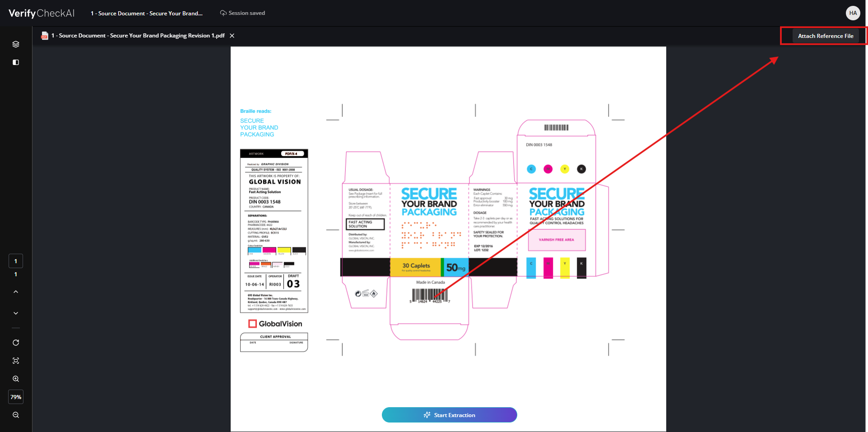This screenshot has width=868, height=432.
Task: Toggle the split side panel icon
Action: 16,62
